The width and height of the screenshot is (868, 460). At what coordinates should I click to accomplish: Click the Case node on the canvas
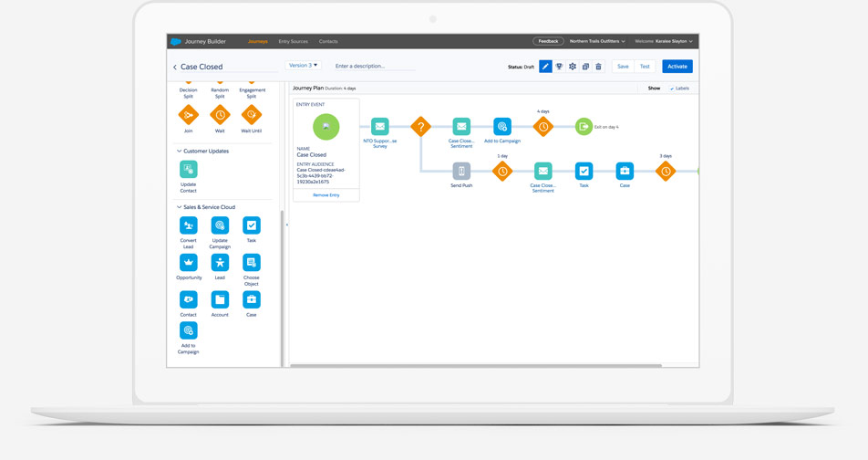(x=625, y=172)
